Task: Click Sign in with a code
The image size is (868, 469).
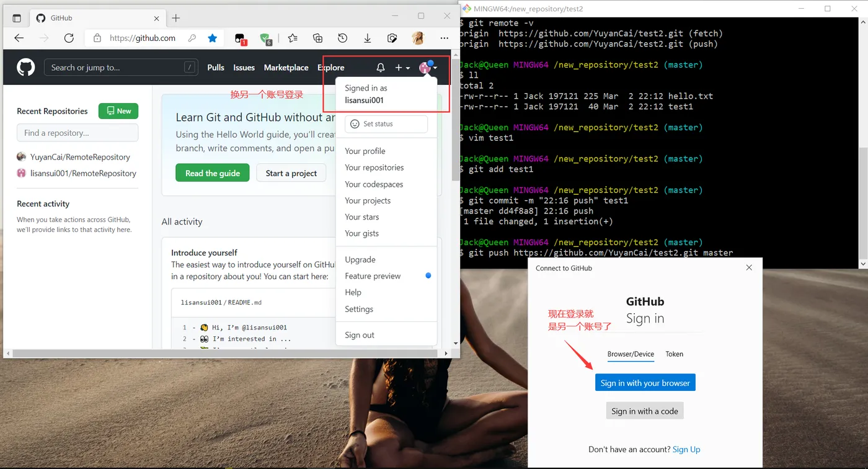Action: [645, 411]
